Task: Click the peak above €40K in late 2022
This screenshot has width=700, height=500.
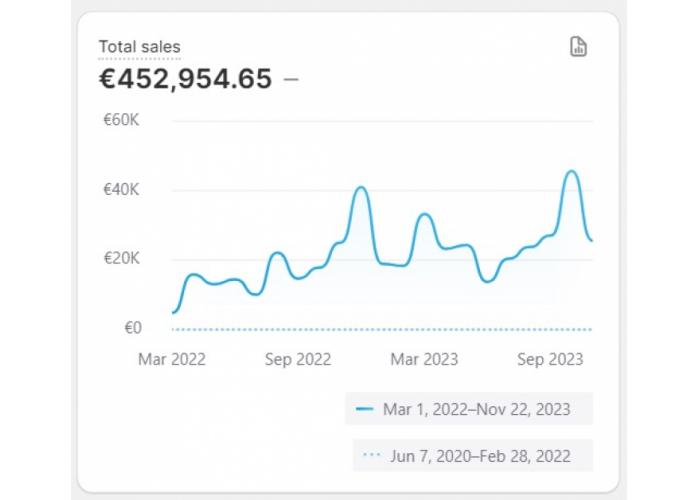Action: point(361,188)
